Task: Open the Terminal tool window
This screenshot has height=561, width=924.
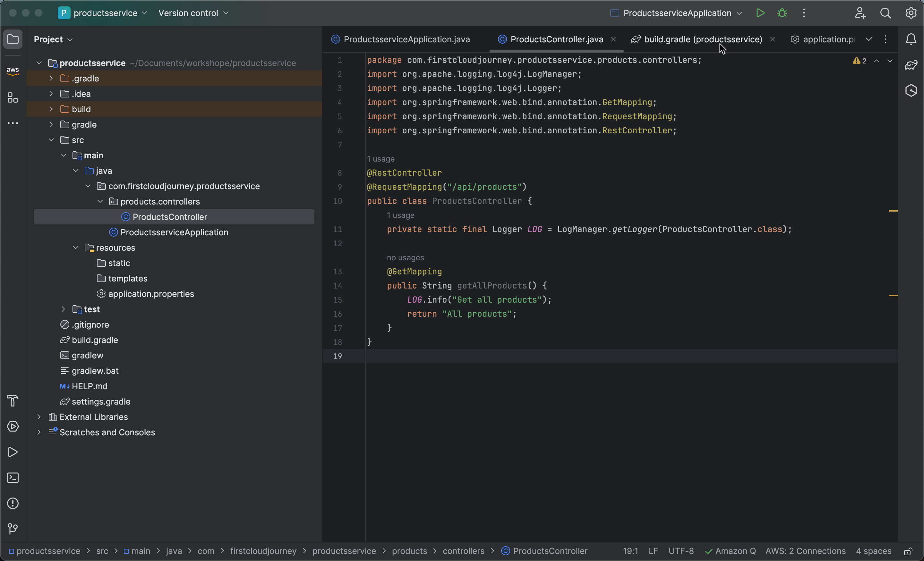Action: (x=13, y=477)
